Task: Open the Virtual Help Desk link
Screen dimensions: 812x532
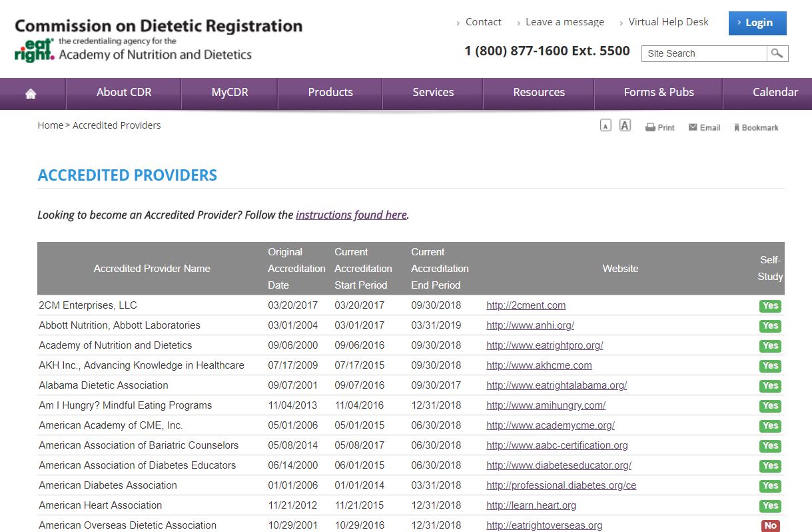Action: click(668, 22)
